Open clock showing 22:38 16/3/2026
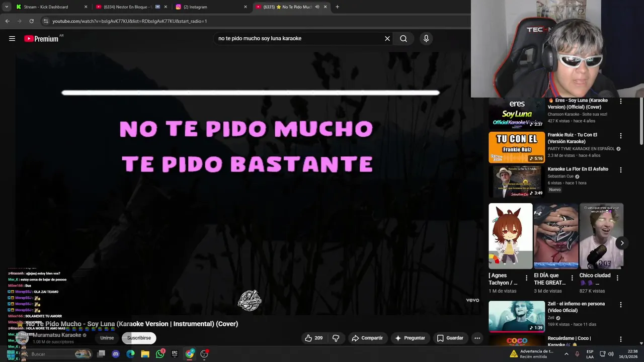Viewport: 644px width, 362px height. (629, 354)
